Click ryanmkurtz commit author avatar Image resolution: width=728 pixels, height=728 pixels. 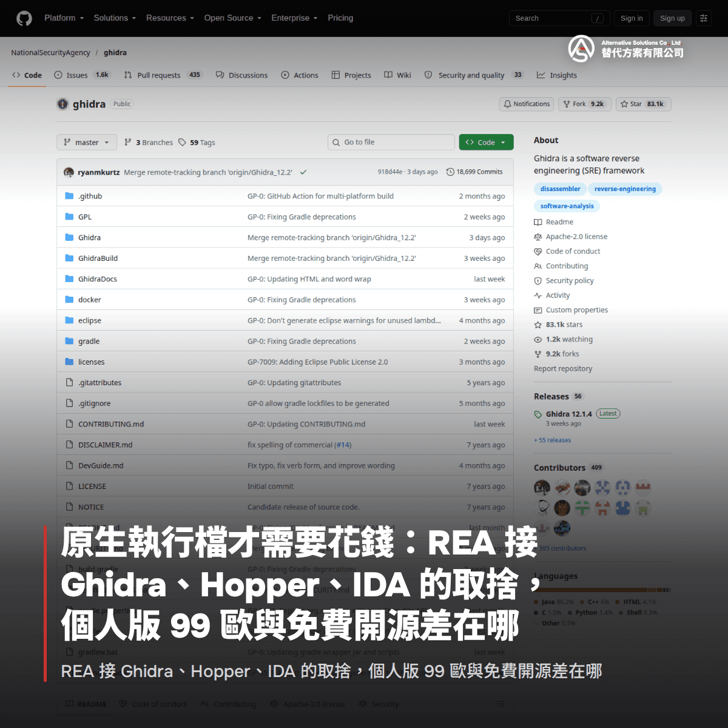(x=69, y=172)
